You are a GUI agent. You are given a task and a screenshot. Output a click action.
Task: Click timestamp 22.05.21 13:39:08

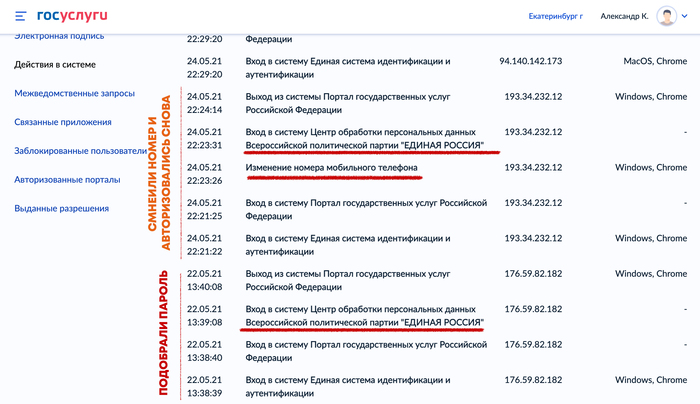[204, 316]
